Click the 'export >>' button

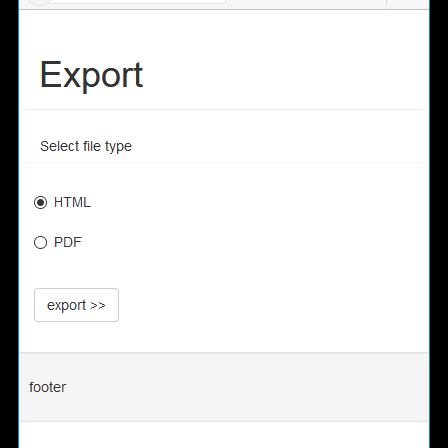[x=76, y=305]
